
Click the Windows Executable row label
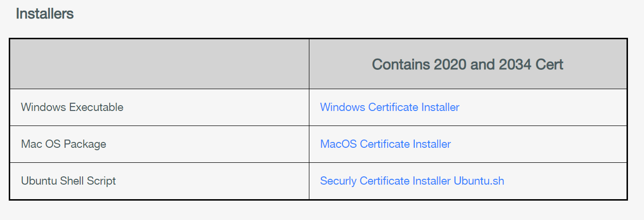[72, 107]
